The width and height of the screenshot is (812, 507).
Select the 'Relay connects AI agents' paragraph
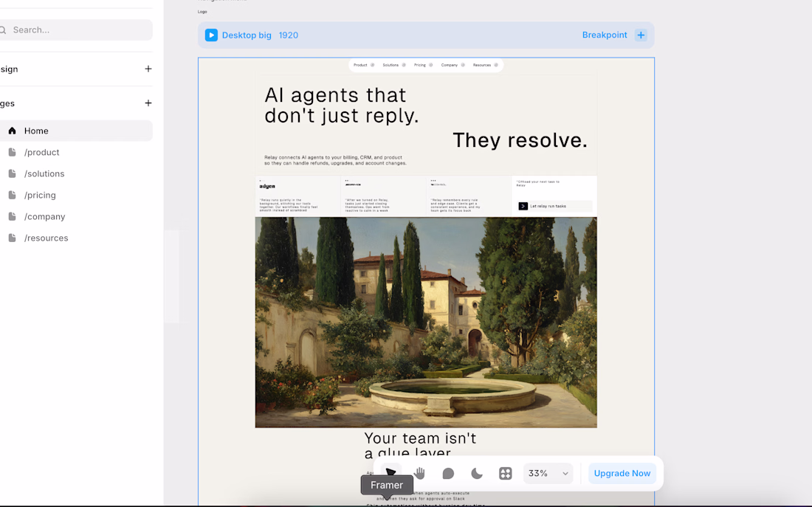335,160
